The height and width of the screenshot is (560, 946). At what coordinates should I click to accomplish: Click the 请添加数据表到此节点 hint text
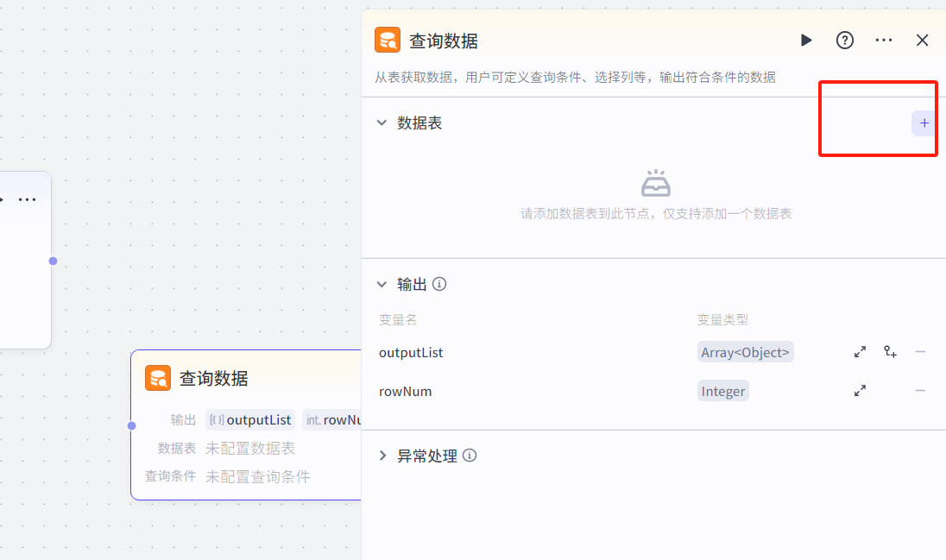[x=656, y=214]
